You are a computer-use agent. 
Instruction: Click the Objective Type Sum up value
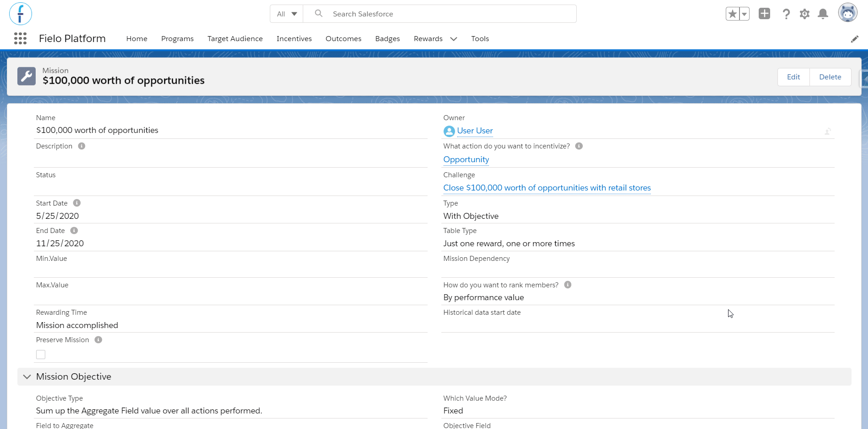click(x=149, y=411)
